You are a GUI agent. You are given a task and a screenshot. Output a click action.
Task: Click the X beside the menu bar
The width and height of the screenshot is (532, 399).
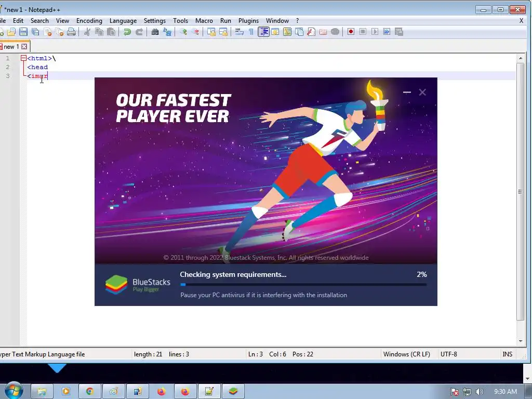pos(521,21)
